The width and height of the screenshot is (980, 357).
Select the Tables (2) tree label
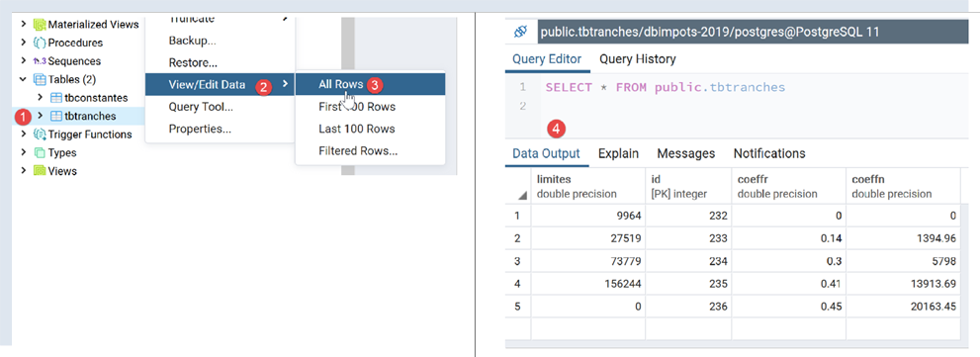72,79
